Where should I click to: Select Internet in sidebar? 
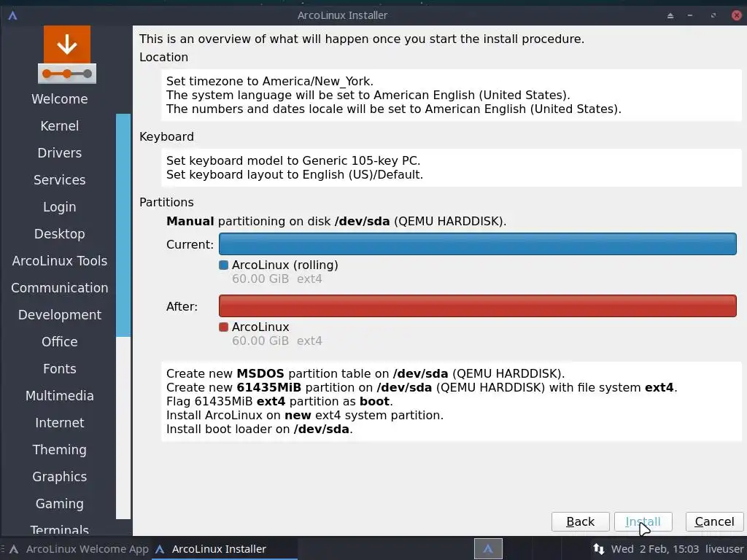pyautogui.click(x=60, y=423)
